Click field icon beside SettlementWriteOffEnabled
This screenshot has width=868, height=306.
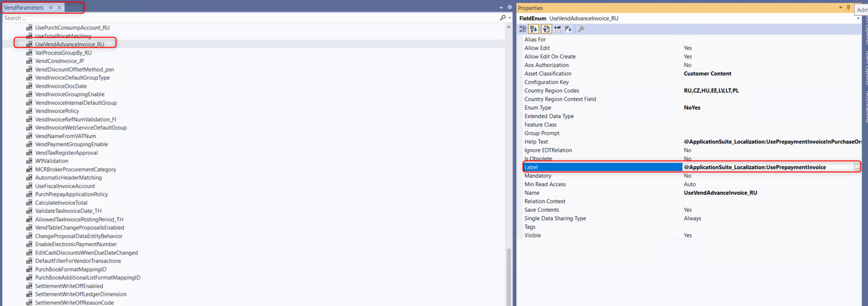pos(29,286)
